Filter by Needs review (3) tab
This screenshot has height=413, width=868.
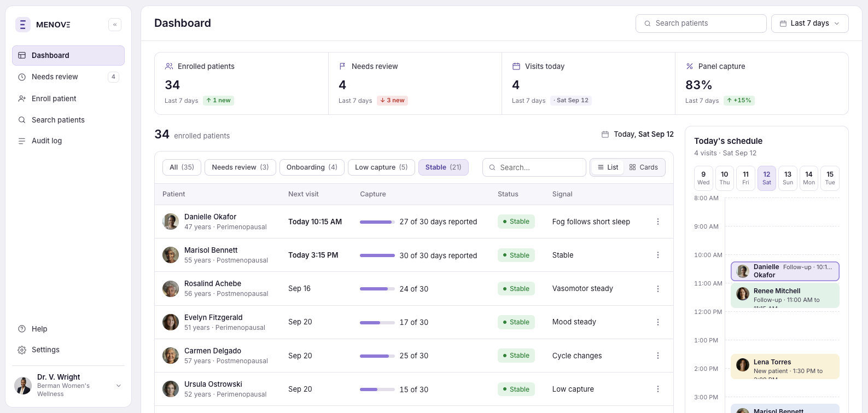pos(240,167)
